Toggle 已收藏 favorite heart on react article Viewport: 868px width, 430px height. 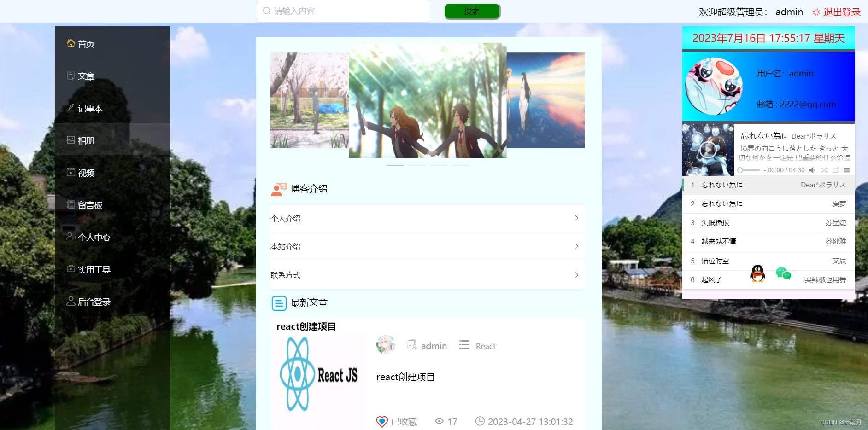(382, 421)
